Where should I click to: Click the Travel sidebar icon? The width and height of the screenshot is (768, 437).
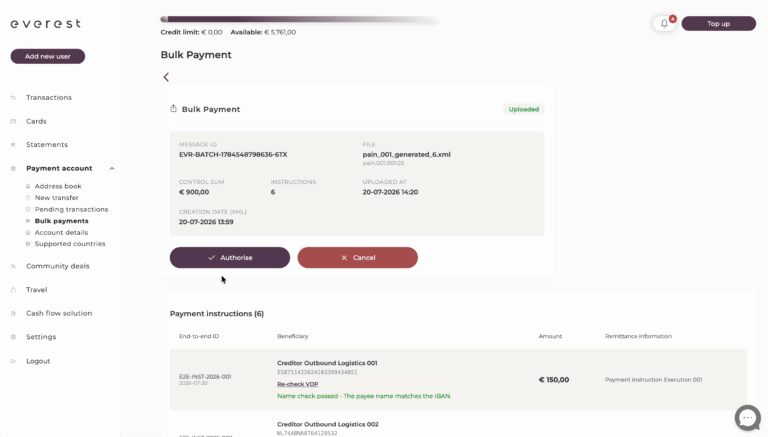(13, 290)
